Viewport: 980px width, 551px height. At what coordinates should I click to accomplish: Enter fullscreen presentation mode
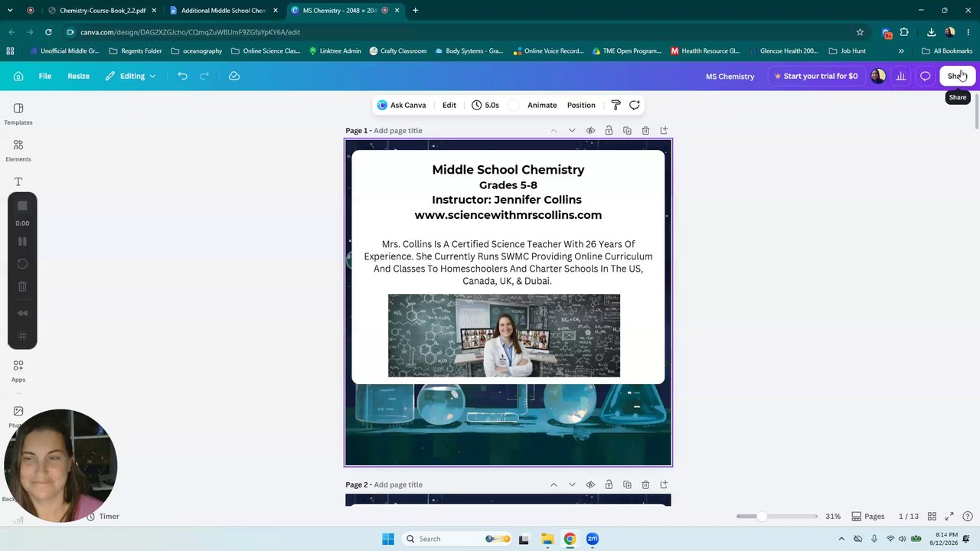[x=949, y=517]
